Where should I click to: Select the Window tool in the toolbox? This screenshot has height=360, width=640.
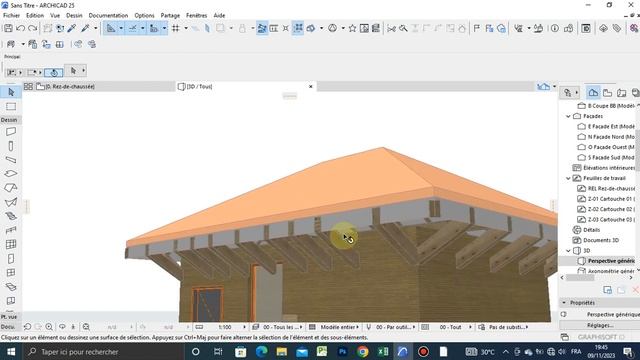point(11,273)
